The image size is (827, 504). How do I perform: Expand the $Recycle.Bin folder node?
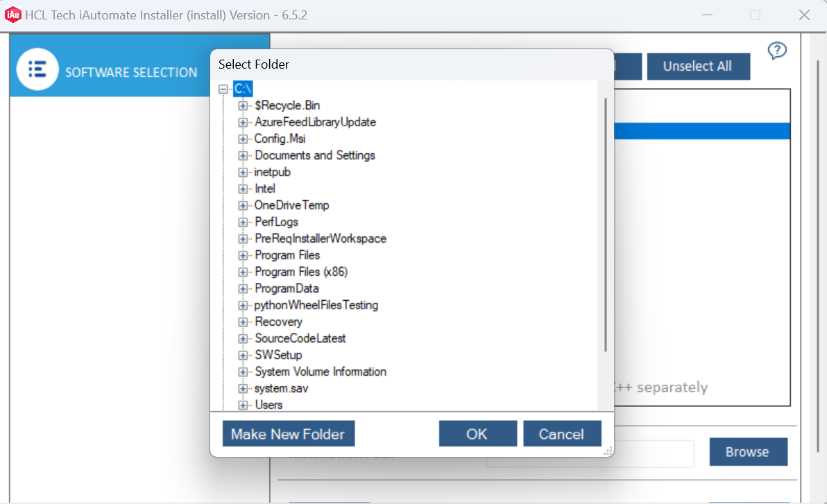243,106
